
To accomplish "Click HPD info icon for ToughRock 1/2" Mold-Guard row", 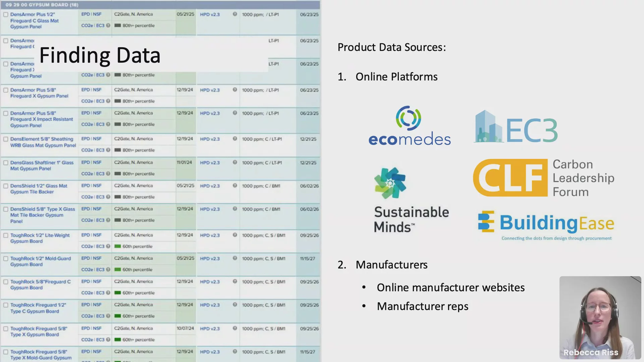I will click(x=235, y=258).
